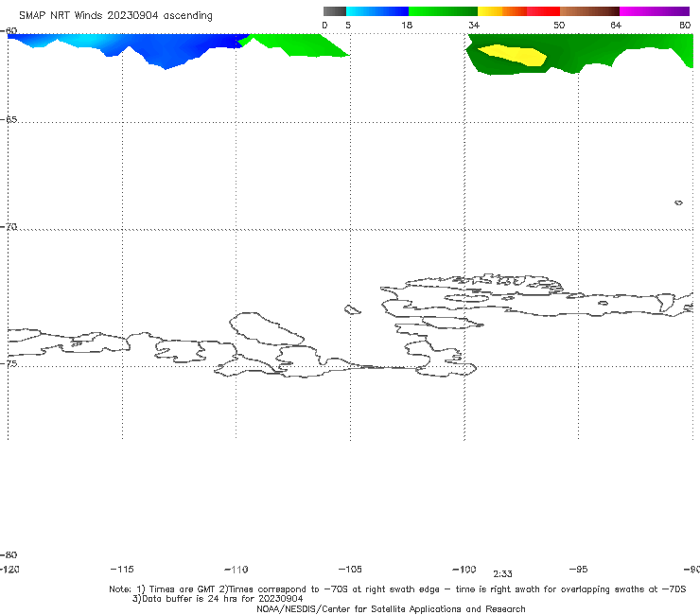Click the 'NOAA/NESDIS/Center for Satellite Applications and Research' credit
Image resolution: width=700 pixels, height=615 pixels.
tap(391, 608)
